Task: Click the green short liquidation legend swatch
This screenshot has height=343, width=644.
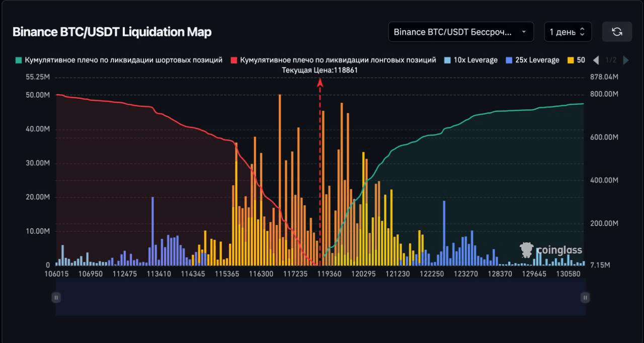Action: tap(19, 60)
